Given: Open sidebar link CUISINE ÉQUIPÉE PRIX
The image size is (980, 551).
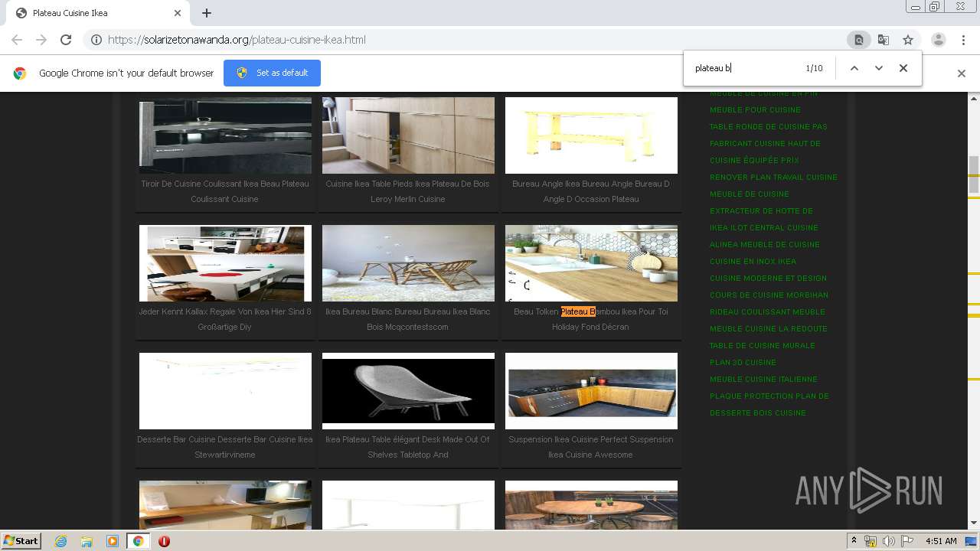Looking at the screenshot, I should click(754, 161).
